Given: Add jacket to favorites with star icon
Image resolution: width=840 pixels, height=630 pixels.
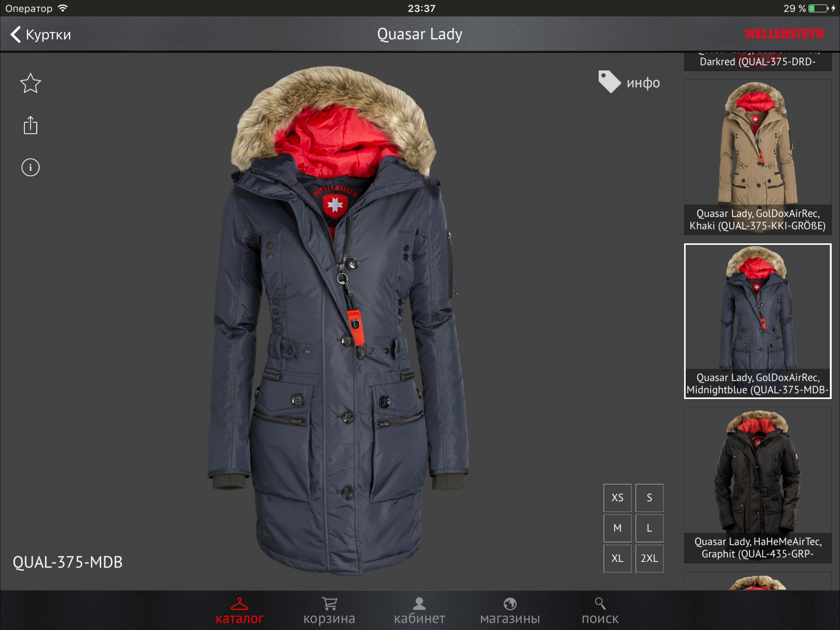Looking at the screenshot, I should tap(30, 83).
